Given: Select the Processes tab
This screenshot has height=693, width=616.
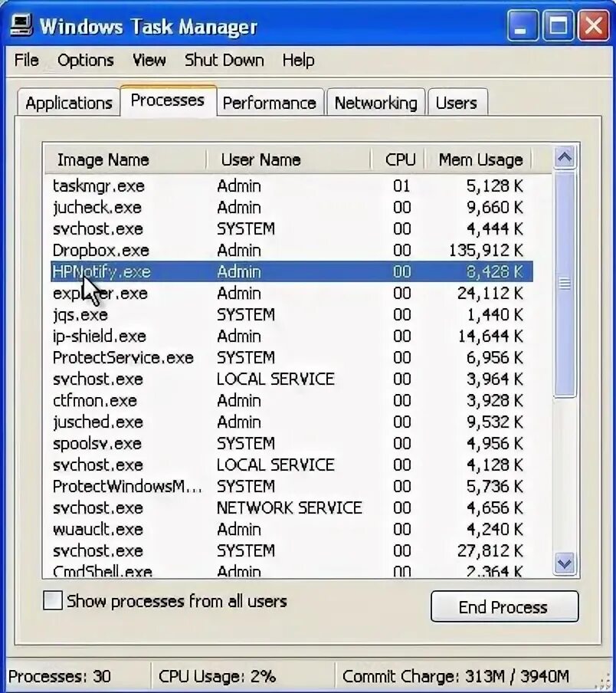Looking at the screenshot, I should point(168,100).
